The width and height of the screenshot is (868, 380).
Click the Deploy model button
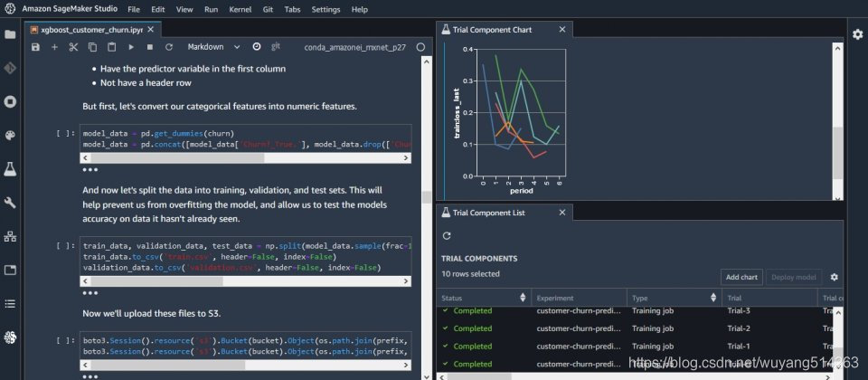click(794, 277)
